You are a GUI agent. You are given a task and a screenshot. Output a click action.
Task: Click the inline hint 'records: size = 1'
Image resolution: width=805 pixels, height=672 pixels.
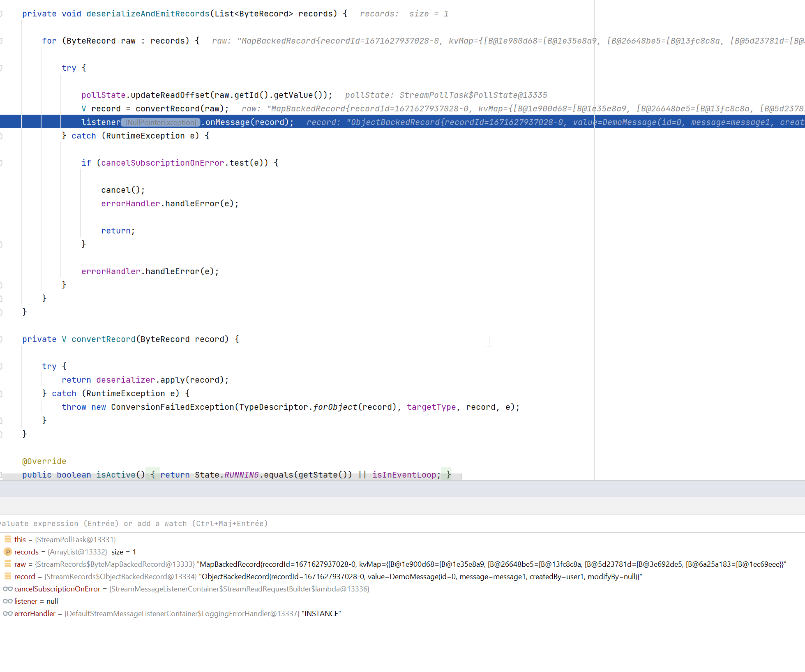coord(404,14)
